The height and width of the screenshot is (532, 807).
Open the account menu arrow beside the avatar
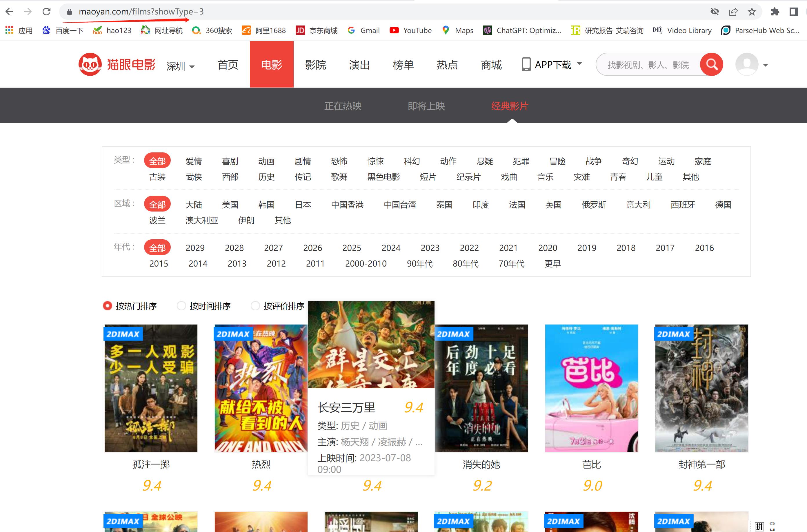(x=765, y=65)
